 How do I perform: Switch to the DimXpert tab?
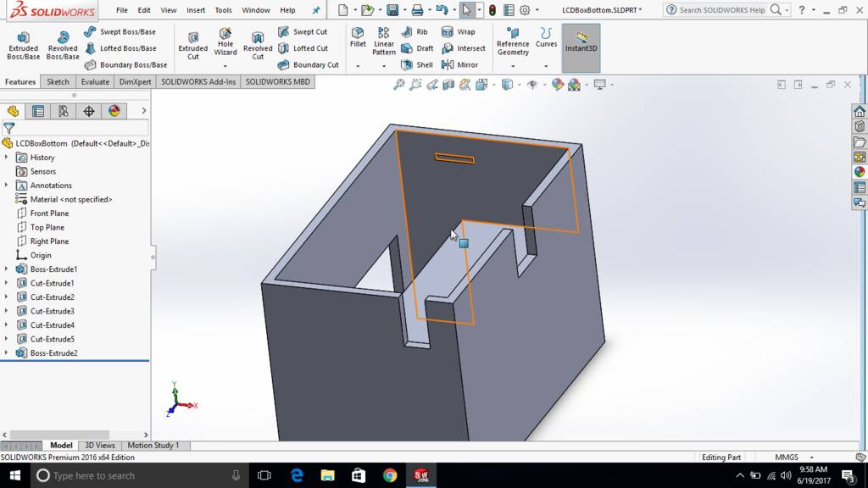pyautogui.click(x=135, y=82)
